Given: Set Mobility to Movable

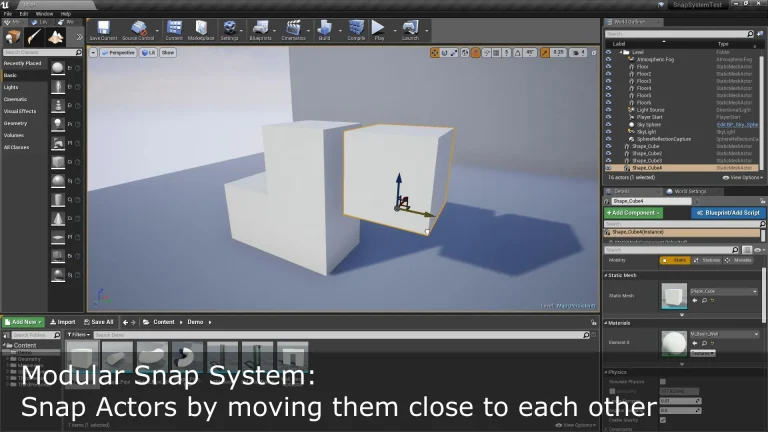Looking at the screenshot, I should click(741, 260).
